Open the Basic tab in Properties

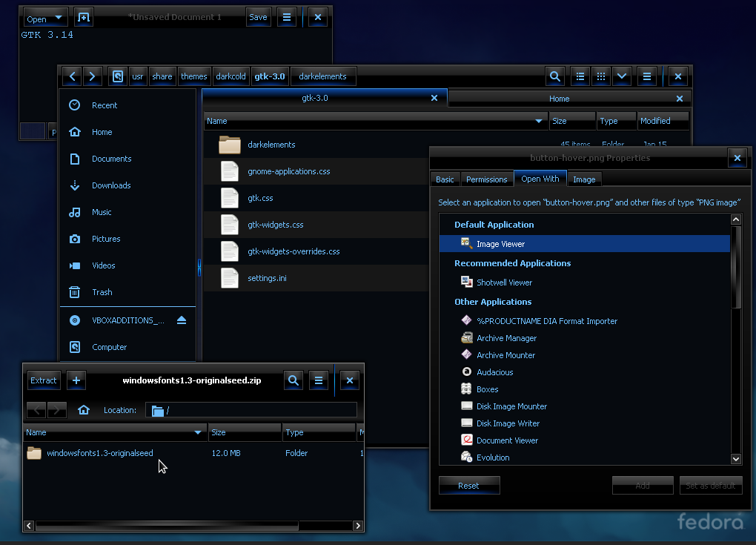pyautogui.click(x=445, y=179)
